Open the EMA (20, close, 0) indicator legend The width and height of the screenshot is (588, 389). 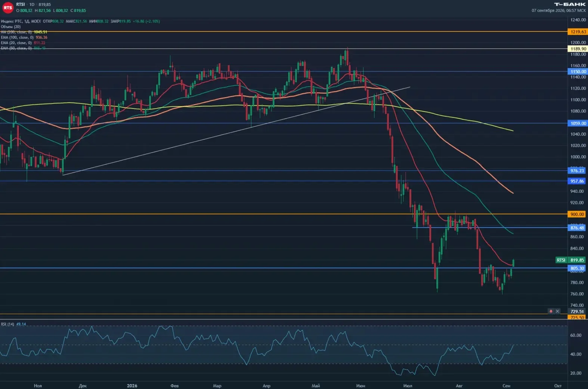(x=16, y=43)
